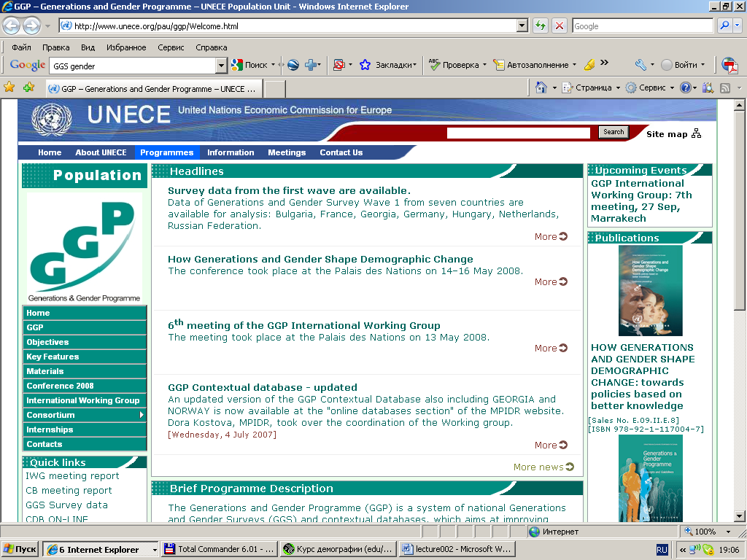
Task: Open the zoom level 100% dropdown
Action: point(728,532)
